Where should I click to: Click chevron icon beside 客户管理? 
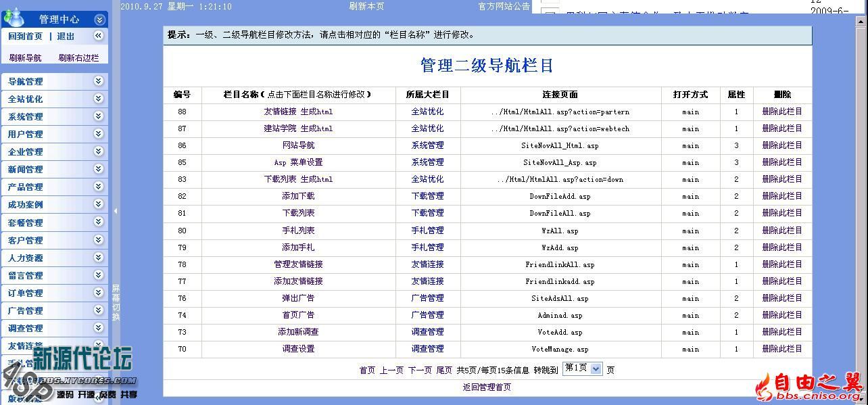pos(99,240)
